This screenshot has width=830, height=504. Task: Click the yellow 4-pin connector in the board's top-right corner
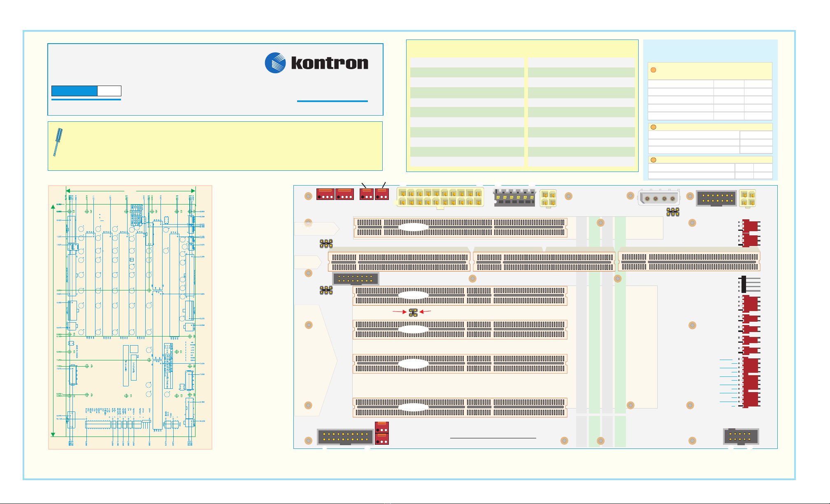click(747, 198)
